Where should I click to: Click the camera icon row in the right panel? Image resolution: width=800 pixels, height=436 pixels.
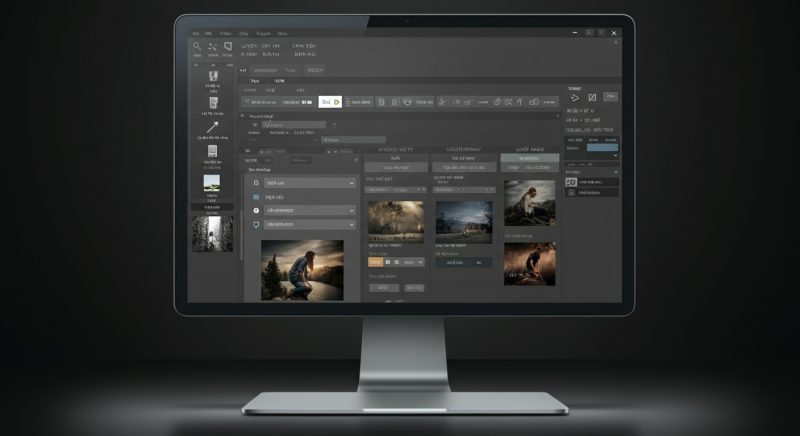coord(592,182)
